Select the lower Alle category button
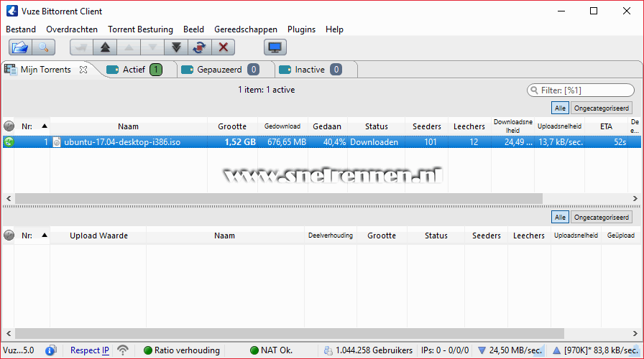 coord(560,218)
